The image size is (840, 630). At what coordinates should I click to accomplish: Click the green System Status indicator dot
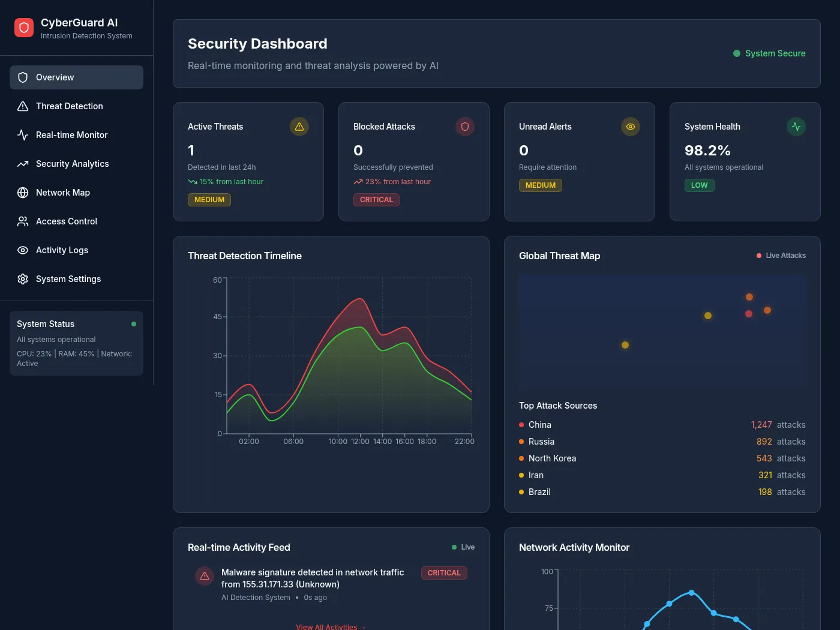click(134, 324)
